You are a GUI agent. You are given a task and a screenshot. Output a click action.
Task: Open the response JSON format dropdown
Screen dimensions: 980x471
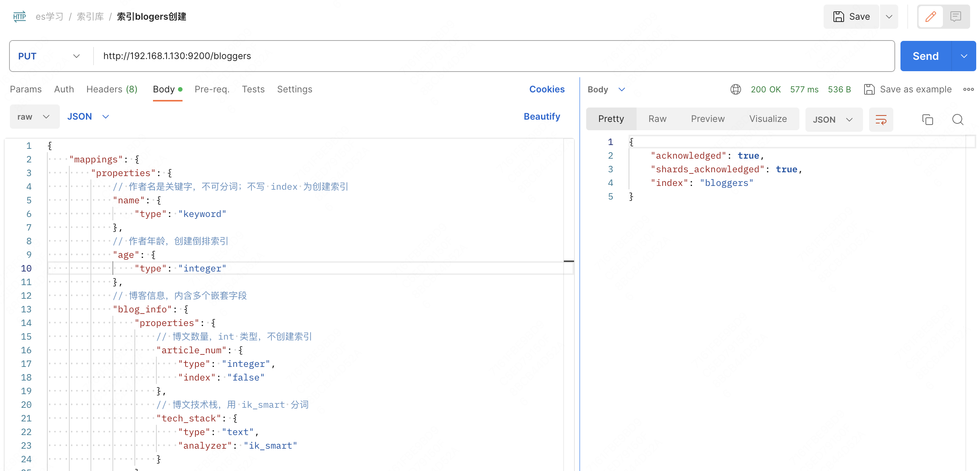coord(833,120)
